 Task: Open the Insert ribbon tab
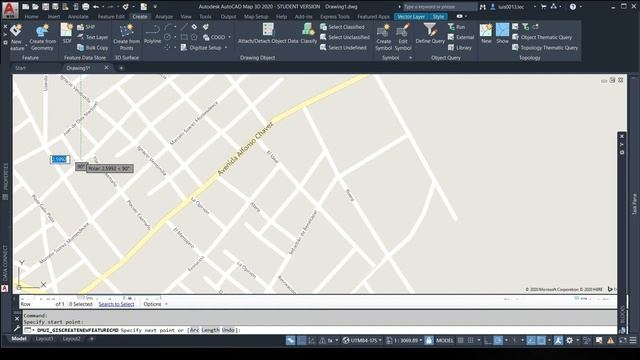click(54, 17)
